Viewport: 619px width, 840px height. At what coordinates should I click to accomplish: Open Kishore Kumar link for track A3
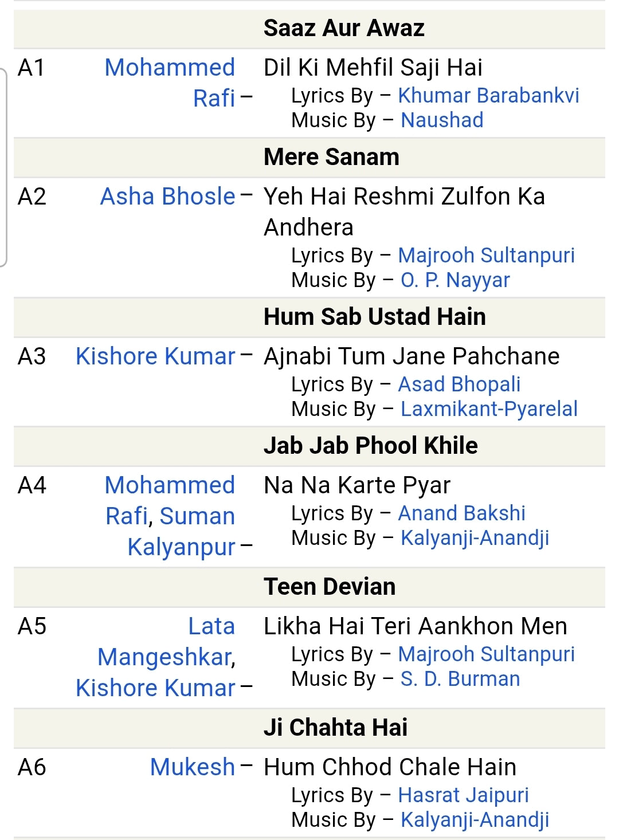click(x=155, y=356)
